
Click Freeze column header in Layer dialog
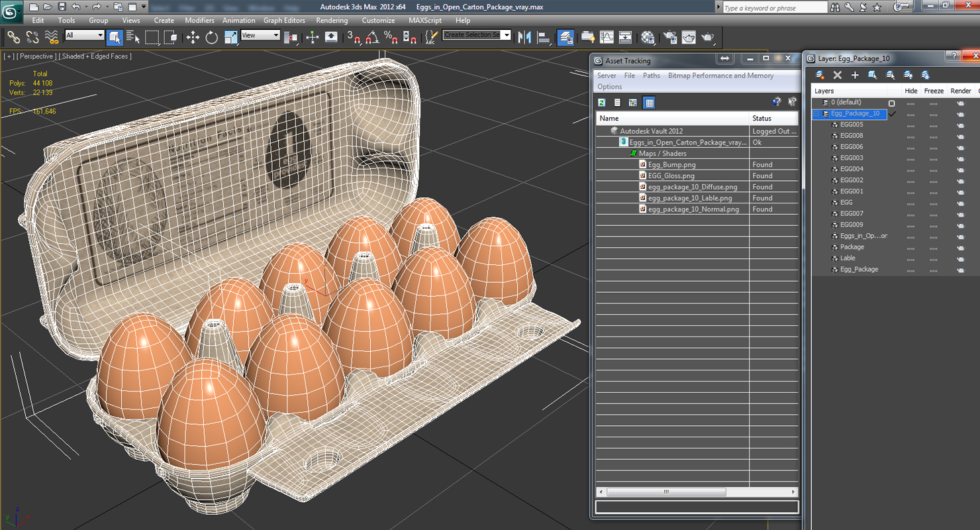[934, 91]
